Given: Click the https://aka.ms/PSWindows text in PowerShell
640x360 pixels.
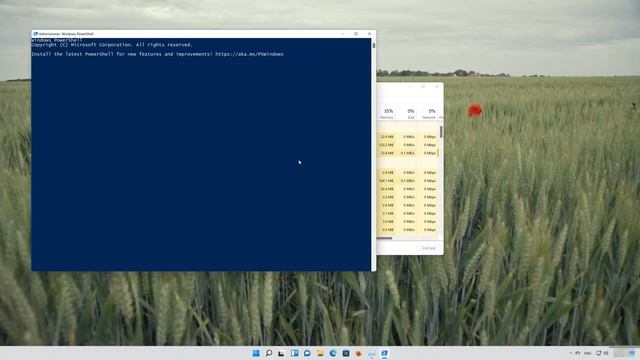Looking at the screenshot, I should pyautogui.click(x=249, y=54).
